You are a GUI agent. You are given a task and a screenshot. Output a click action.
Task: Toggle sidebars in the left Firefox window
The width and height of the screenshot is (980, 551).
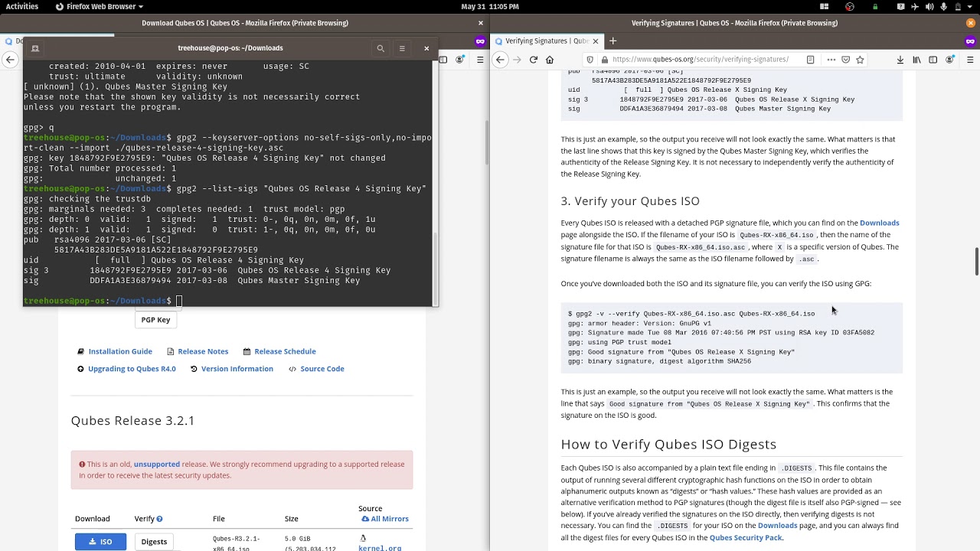(x=444, y=60)
